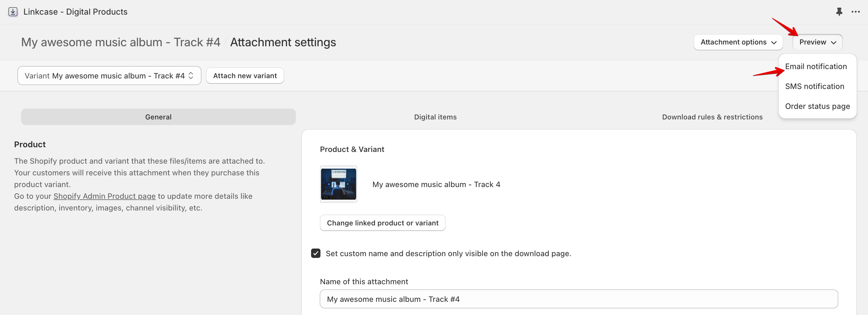Viewport: 868px width, 315px height.
Task: Click the Attach new variant button
Action: (x=245, y=76)
